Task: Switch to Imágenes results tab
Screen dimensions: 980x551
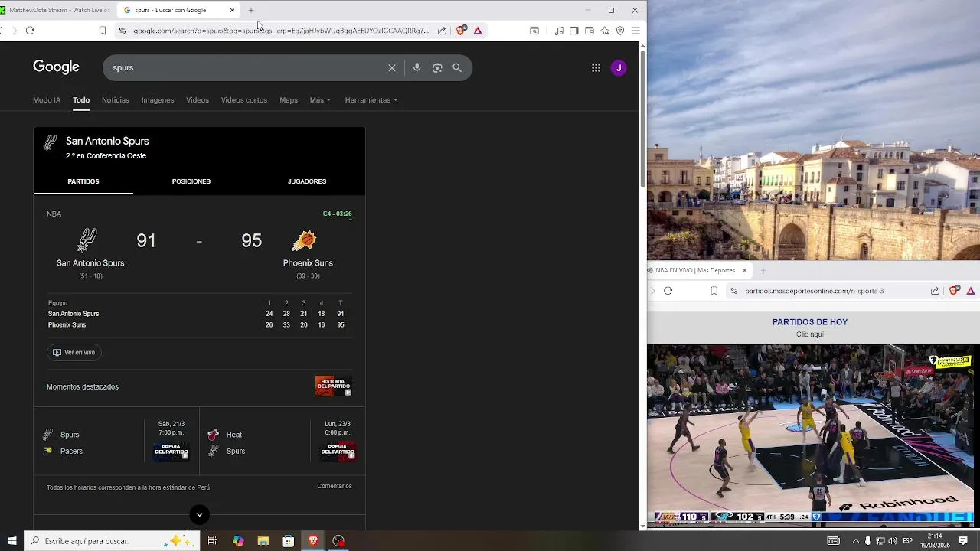Action: click(x=158, y=100)
